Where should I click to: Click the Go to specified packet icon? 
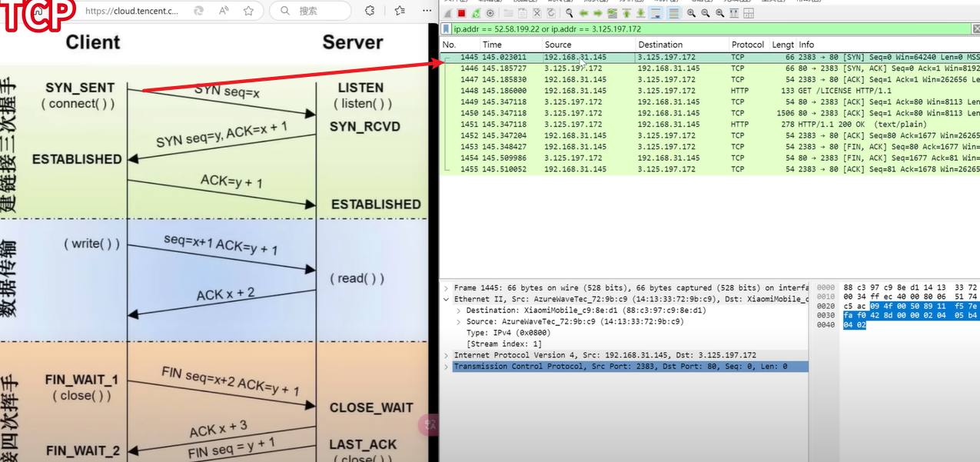point(612,13)
